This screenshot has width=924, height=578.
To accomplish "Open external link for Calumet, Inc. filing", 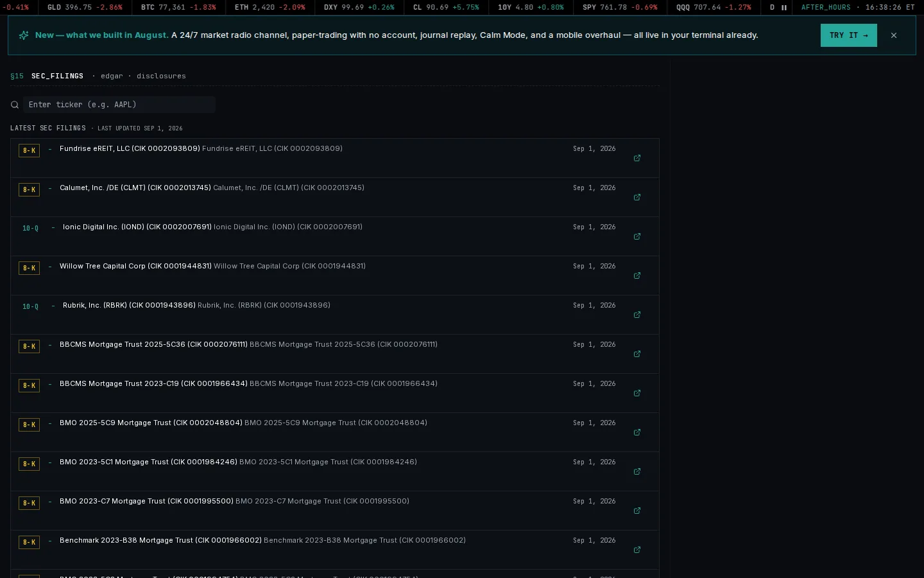I will coord(637,197).
